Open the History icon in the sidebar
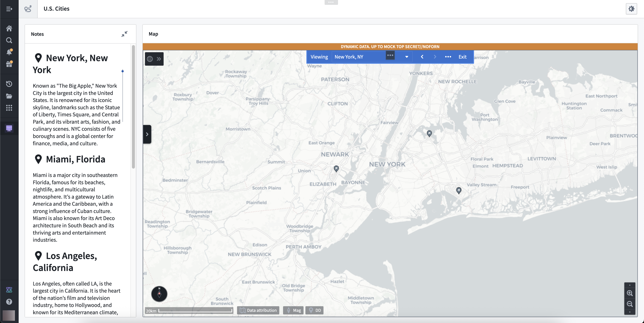This screenshot has width=644, height=323. [x=9, y=84]
